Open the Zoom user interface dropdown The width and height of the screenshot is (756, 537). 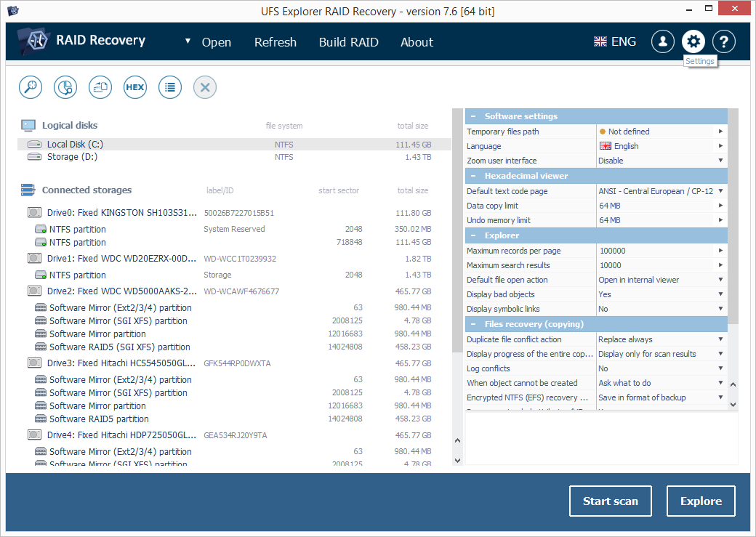[x=721, y=161]
